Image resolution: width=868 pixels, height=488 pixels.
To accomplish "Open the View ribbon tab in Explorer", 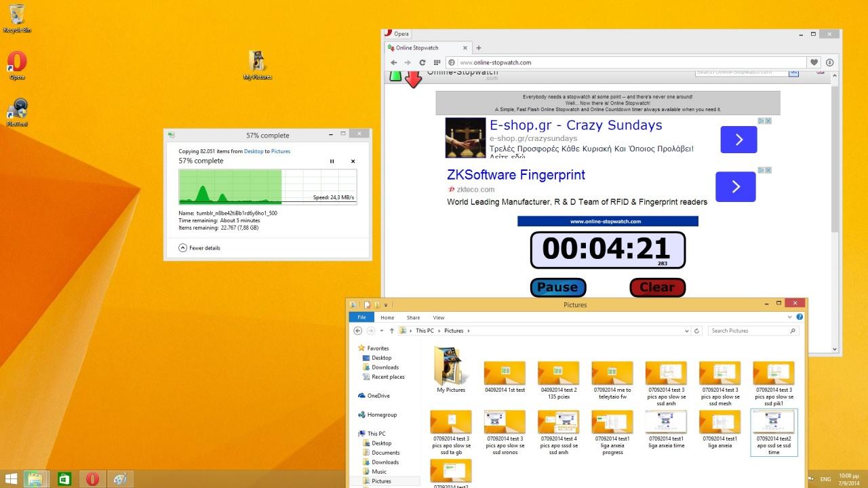I will [439, 317].
